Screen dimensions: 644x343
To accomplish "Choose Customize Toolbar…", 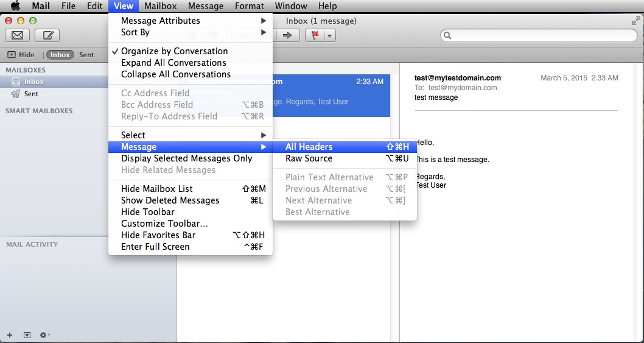I will [x=191, y=224].
